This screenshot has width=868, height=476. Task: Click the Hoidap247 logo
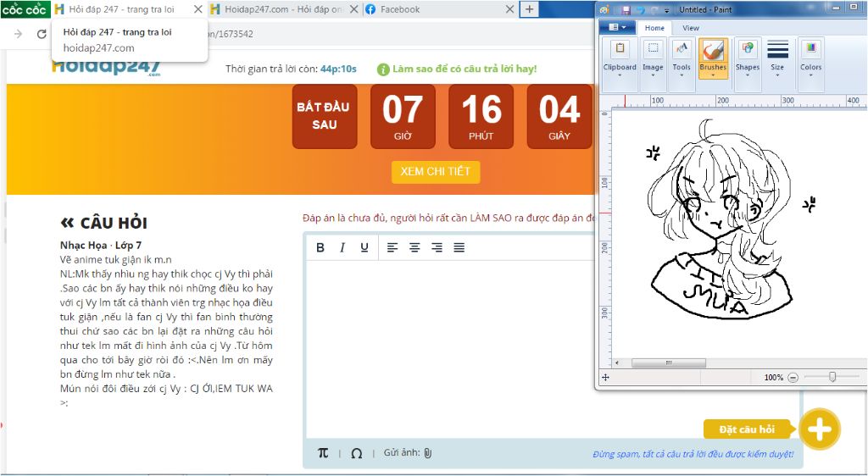coord(106,68)
